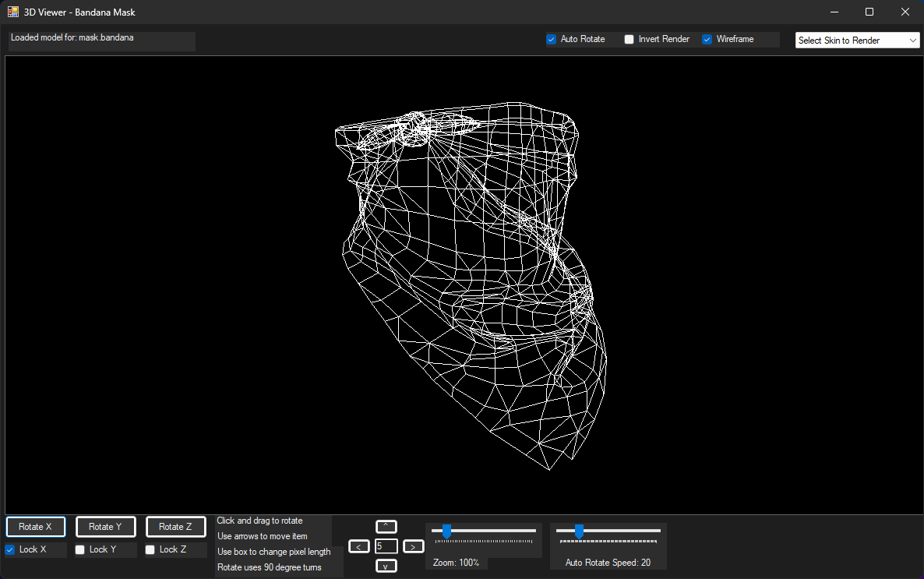Enable Invert Render
The height and width of the screenshot is (579, 924).
click(629, 39)
